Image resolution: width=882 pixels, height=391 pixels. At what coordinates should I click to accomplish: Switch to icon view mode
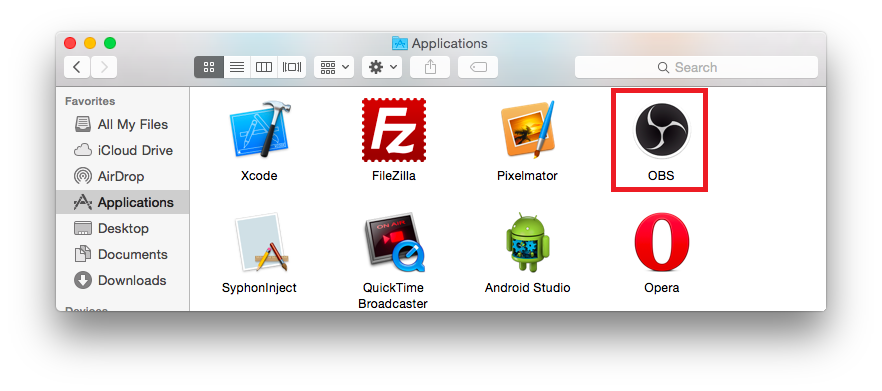click(x=209, y=68)
